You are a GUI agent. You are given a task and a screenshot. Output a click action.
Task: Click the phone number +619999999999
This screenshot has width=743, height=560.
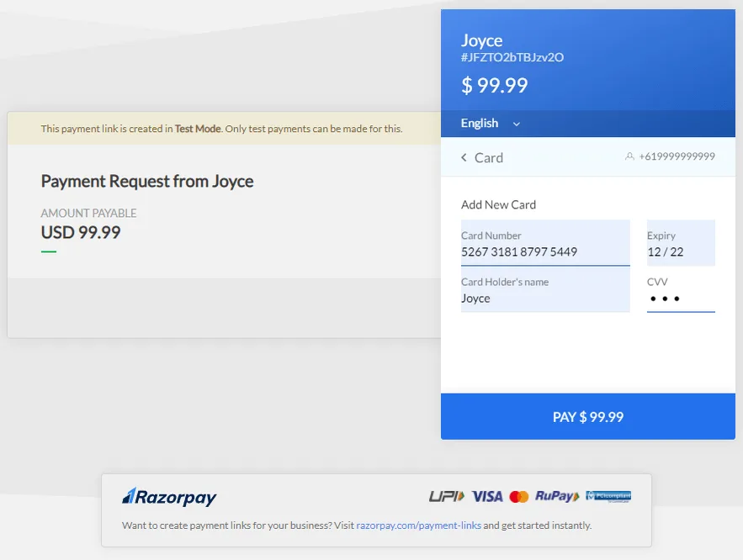pos(677,156)
